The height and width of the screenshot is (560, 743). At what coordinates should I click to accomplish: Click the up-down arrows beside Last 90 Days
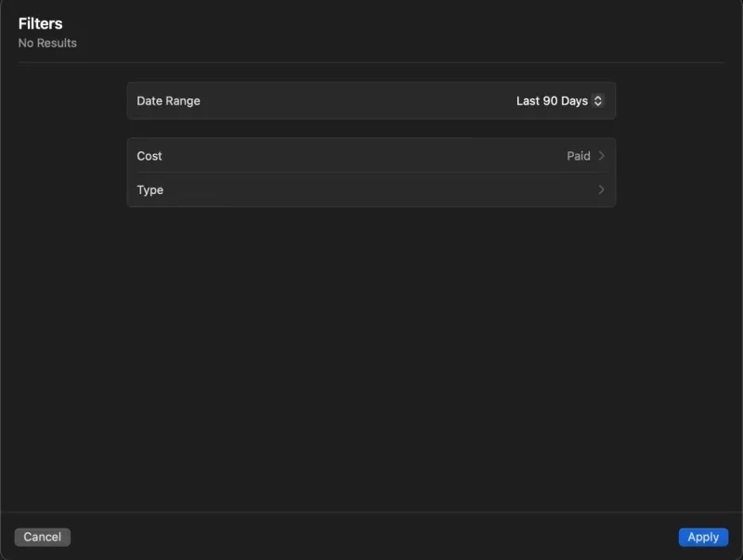tap(598, 100)
